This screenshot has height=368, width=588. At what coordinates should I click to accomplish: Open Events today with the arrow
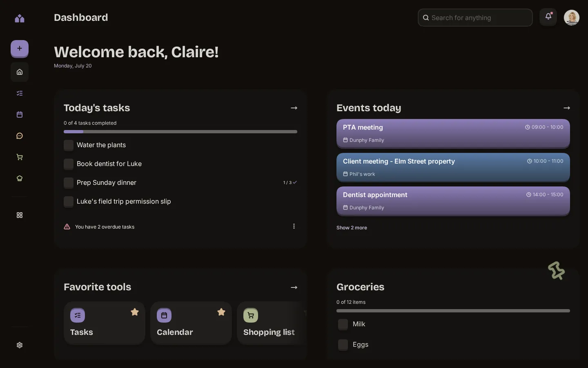(x=567, y=108)
